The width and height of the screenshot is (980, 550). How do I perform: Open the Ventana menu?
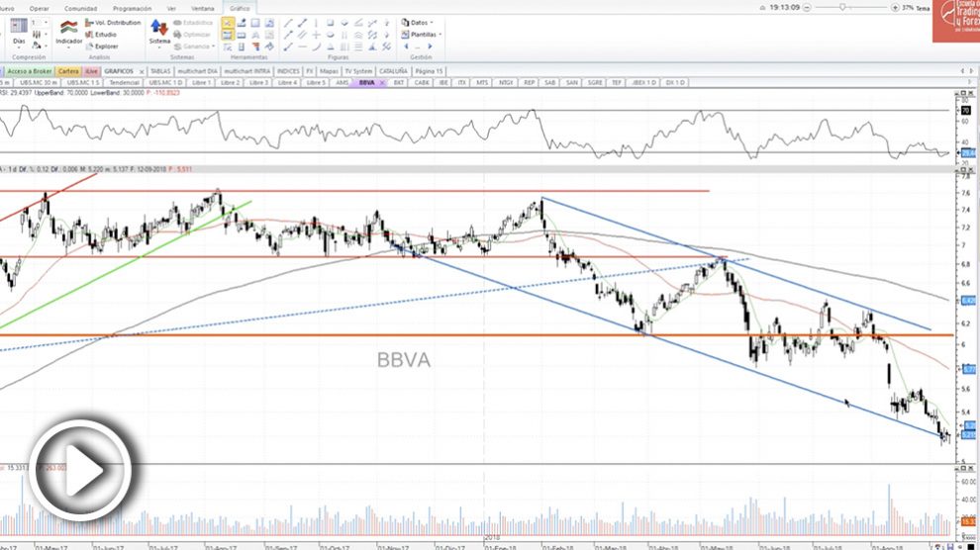[x=203, y=8]
